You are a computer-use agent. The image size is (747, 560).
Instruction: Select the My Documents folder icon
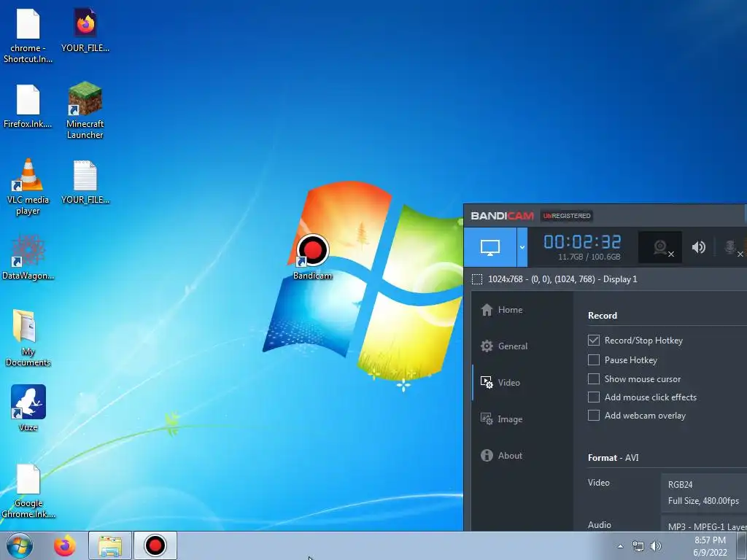28,338
